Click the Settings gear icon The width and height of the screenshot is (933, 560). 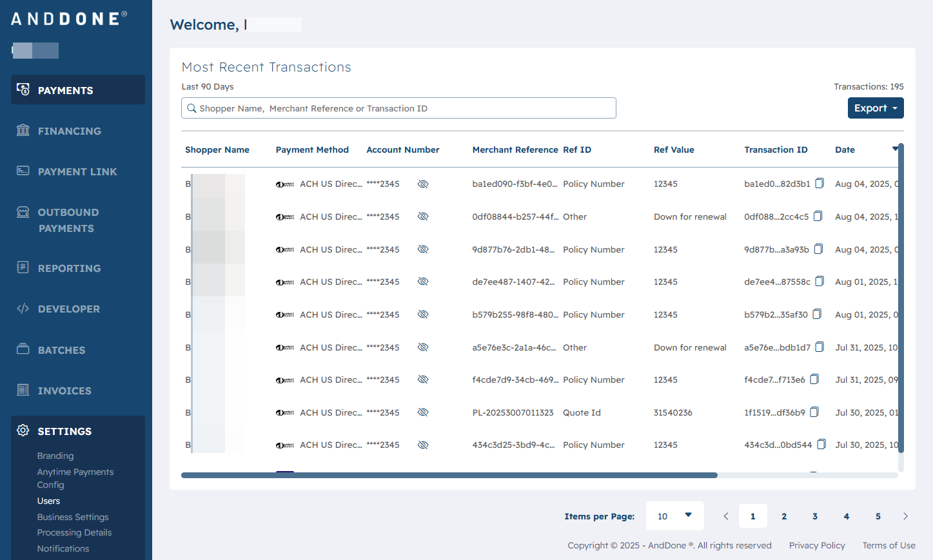[23, 430]
